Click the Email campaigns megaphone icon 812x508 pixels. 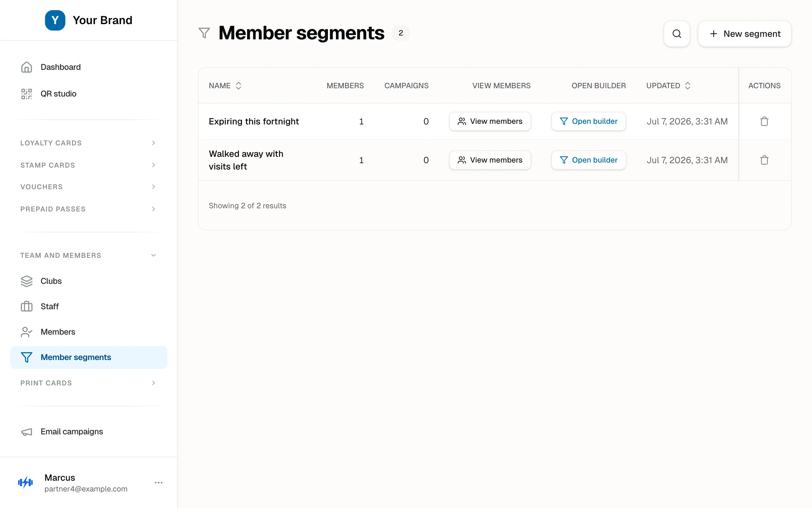tap(27, 431)
